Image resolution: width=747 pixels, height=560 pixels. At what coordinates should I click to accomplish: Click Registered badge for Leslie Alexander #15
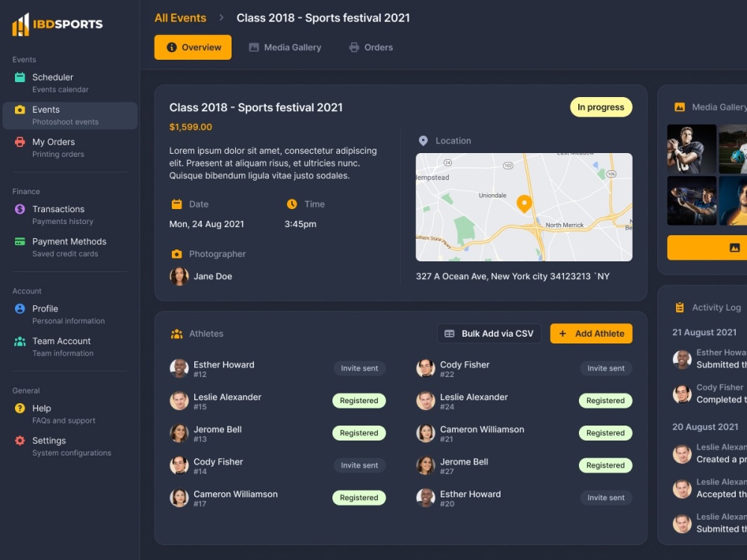(359, 400)
